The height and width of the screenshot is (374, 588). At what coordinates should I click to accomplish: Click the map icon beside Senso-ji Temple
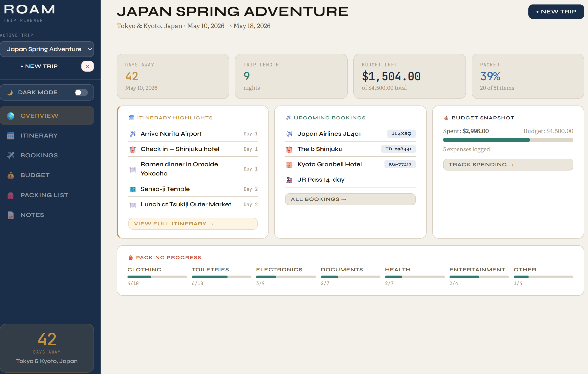(132, 189)
